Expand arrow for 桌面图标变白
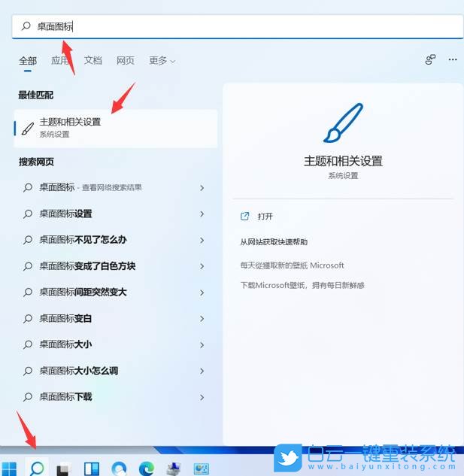 [x=202, y=318]
